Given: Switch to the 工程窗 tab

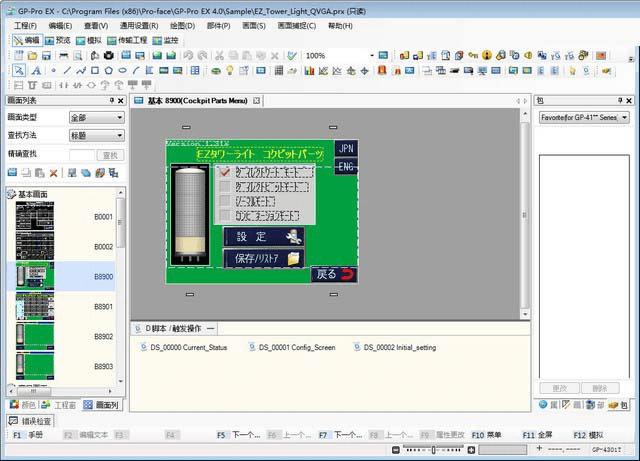Looking at the screenshot, I should pyautogui.click(x=59, y=405).
